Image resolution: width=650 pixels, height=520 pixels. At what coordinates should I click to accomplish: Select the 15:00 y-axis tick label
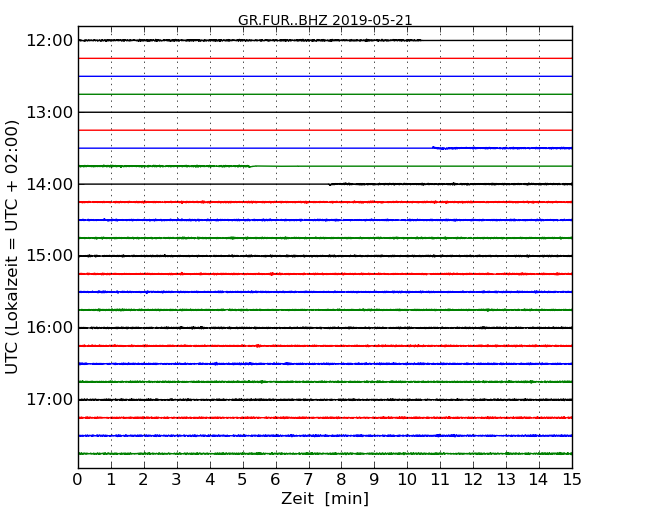(x=49, y=256)
